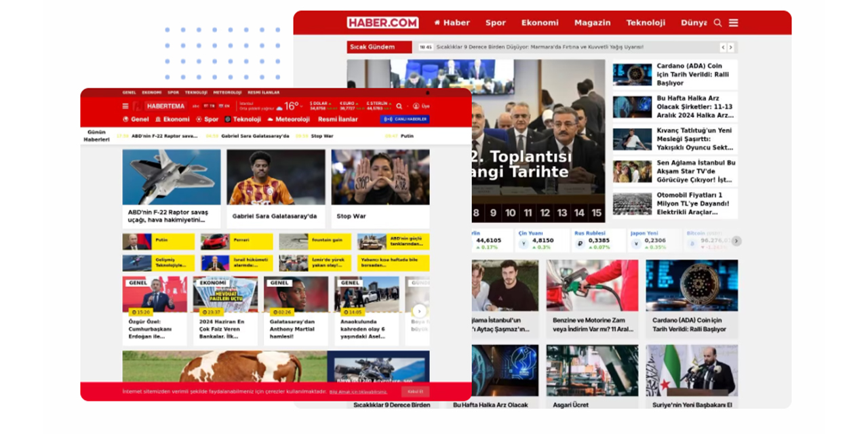868x434 pixels.
Task: Open the HABERTEMA hamburger menu icon
Action: (x=126, y=106)
